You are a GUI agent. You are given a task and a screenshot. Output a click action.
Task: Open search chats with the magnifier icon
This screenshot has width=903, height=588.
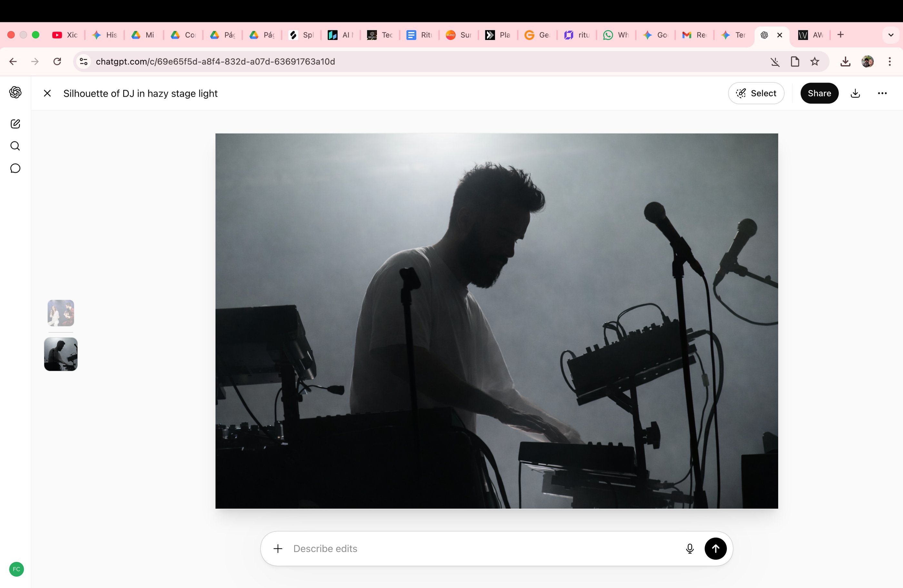tap(15, 146)
